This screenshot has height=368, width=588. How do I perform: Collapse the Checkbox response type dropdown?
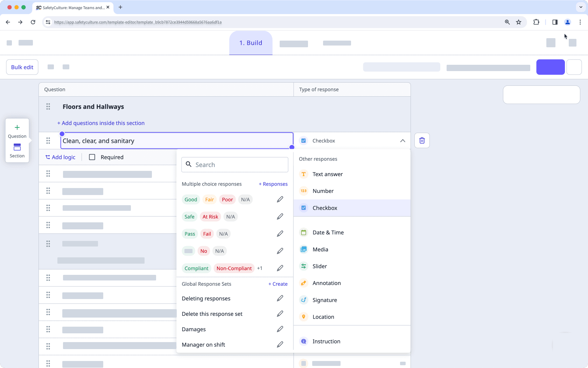[x=402, y=140]
